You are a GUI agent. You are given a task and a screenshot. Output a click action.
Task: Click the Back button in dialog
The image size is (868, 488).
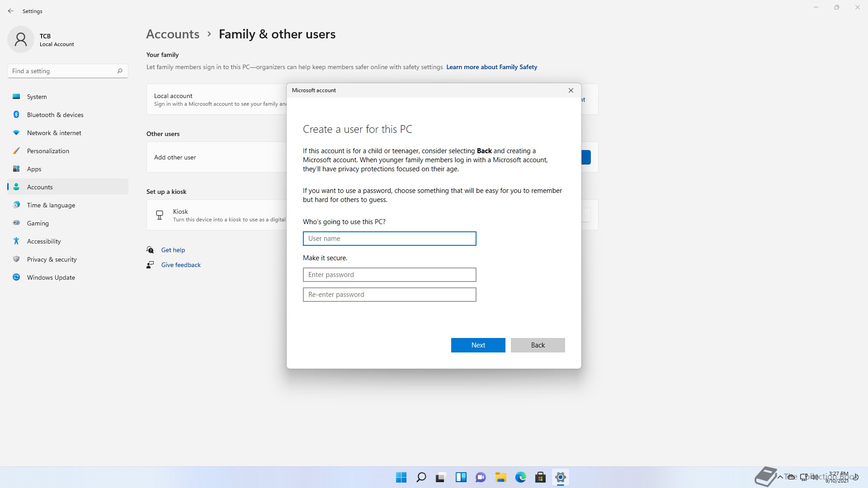[x=538, y=345]
